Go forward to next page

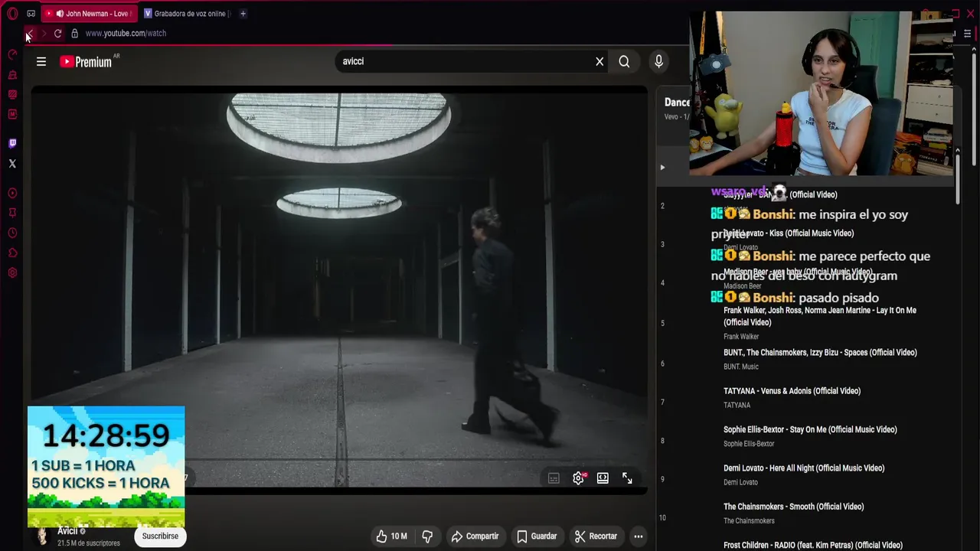click(x=44, y=34)
